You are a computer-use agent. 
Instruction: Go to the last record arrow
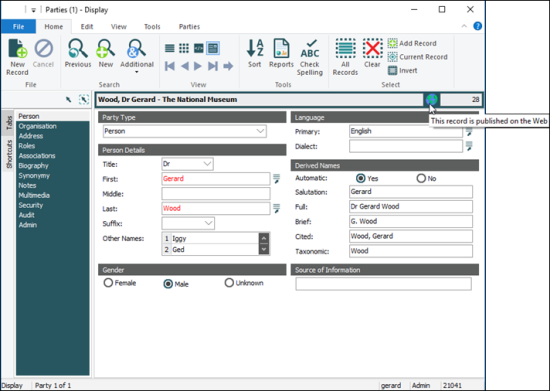pos(213,66)
